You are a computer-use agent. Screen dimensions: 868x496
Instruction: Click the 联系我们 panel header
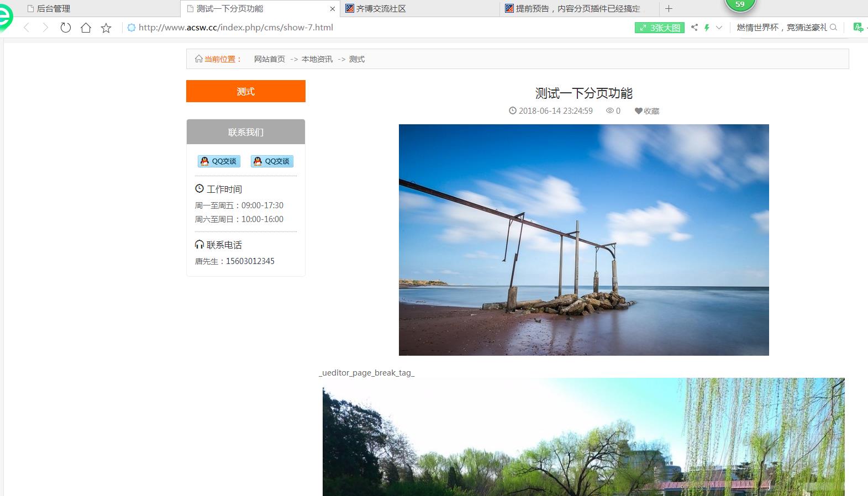pos(246,132)
